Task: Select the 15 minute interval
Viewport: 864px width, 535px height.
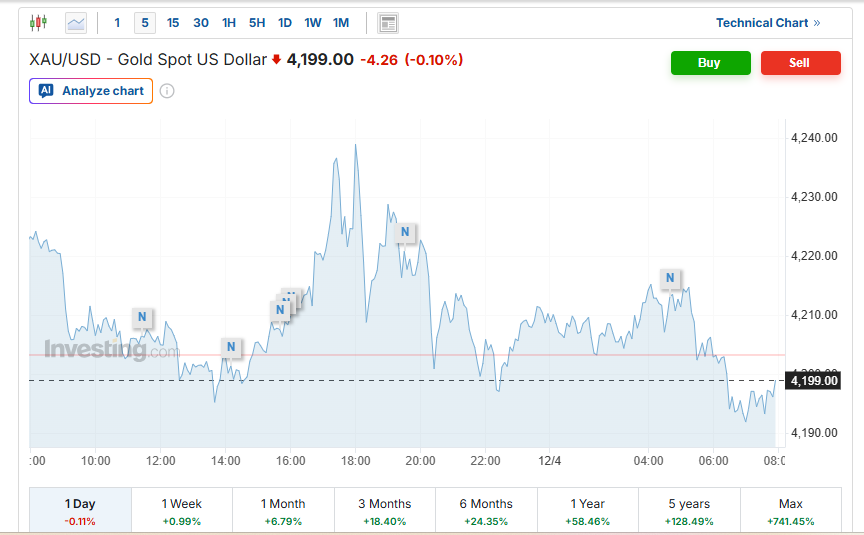Action: (x=173, y=22)
